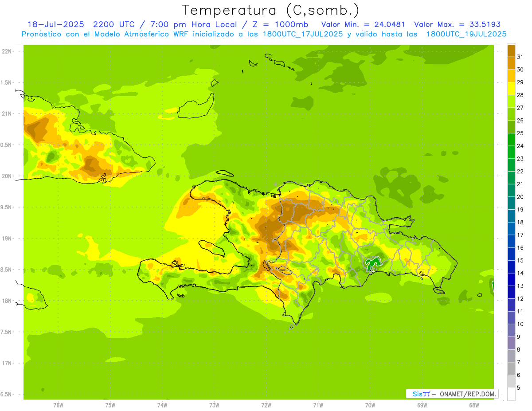Pick the lime legend band between 27 and 28
The image size is (532, 411).
pyautogui.click(x=511, y=101)
